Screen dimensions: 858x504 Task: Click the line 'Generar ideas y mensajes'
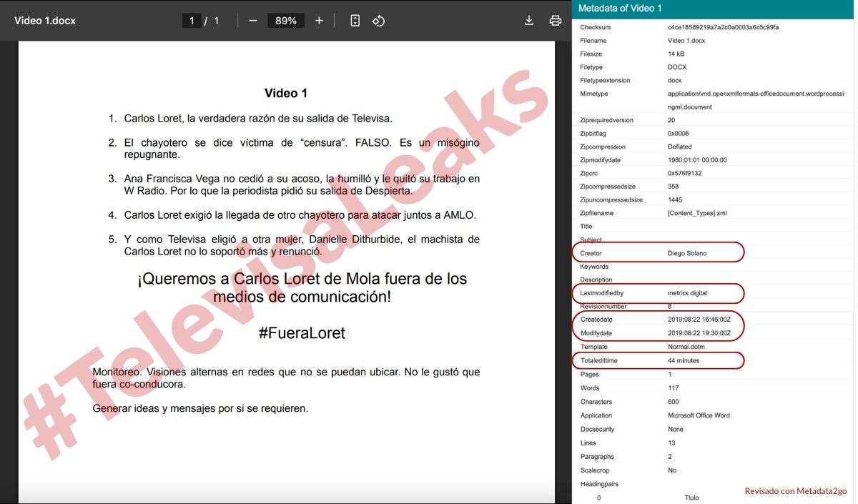pos(200,409)
